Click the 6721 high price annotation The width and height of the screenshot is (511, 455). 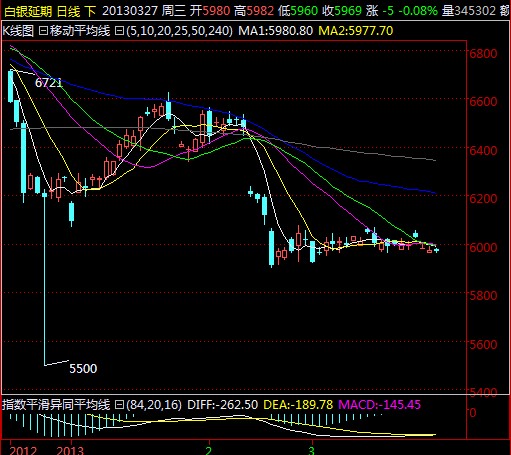click(49, 83)
